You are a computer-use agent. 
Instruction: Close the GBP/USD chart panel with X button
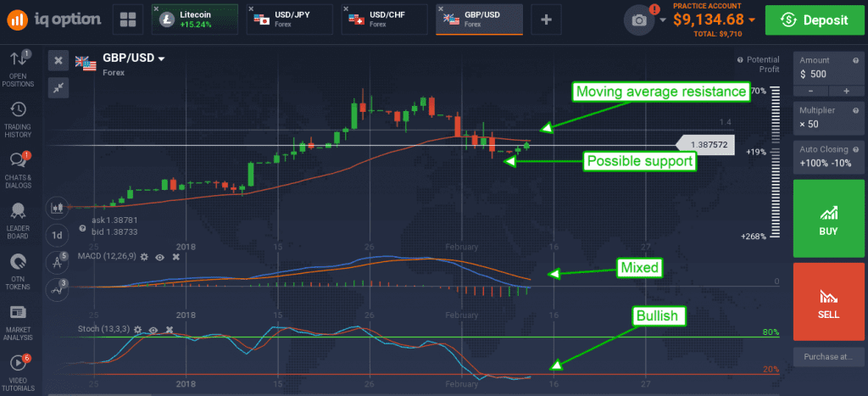click(x=58, y=60)
